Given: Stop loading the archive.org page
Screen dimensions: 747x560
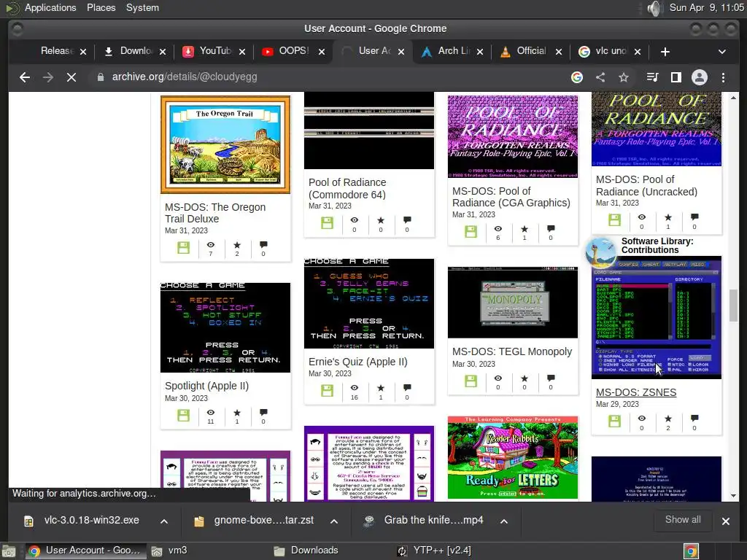Looking at the screenshot, I should [x=71, y=77].
